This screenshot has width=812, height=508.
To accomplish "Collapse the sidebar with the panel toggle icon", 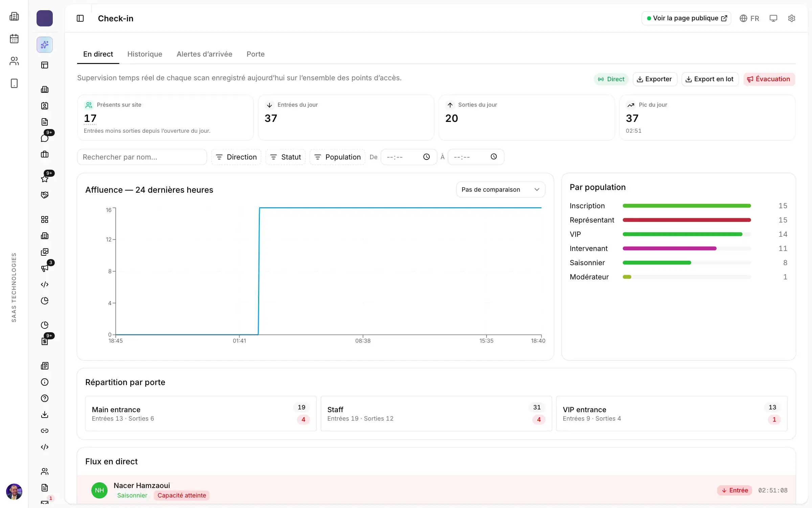I will point(80,18).
